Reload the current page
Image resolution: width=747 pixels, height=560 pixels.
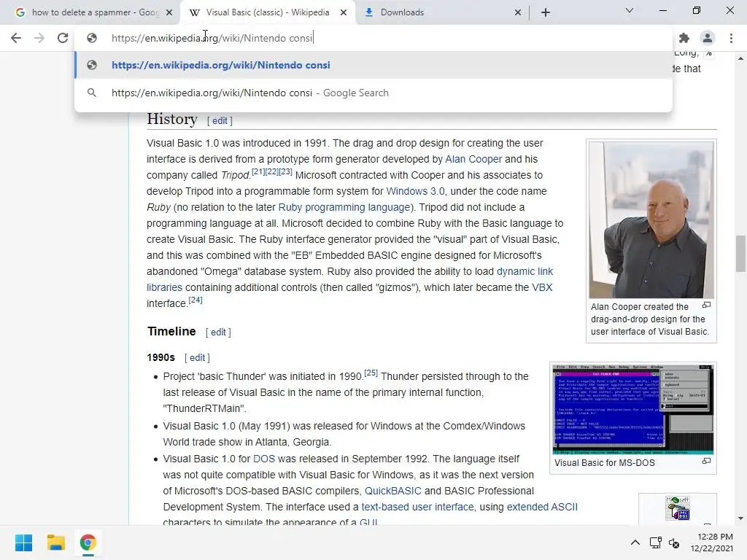pyautogui.click(x=63, y=38)
